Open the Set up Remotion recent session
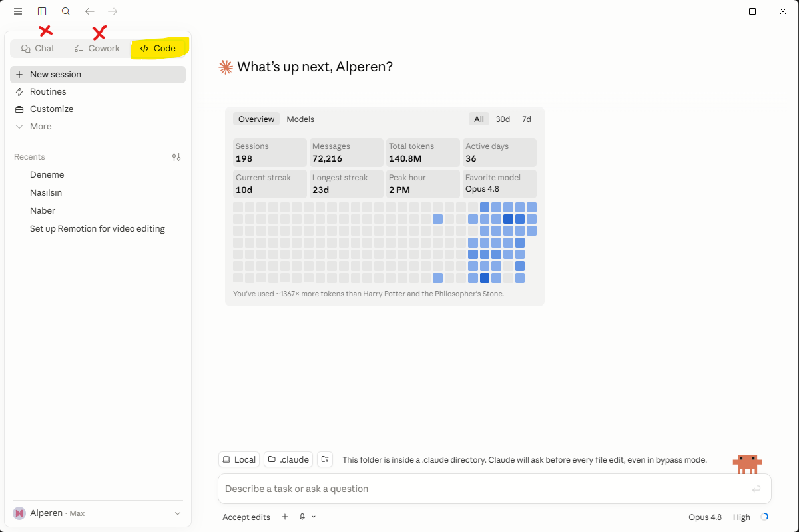799x532 pixels. click(97, 228)
